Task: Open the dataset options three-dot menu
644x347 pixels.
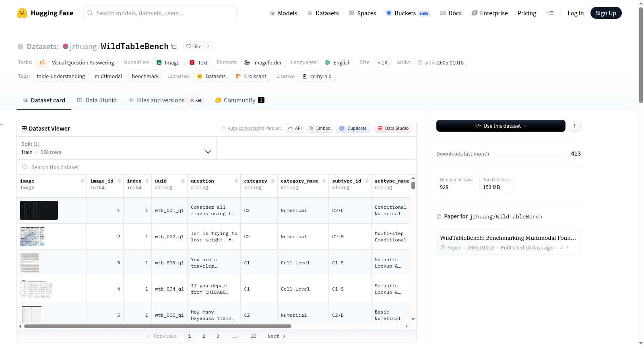Action: [x=575, y=126]
